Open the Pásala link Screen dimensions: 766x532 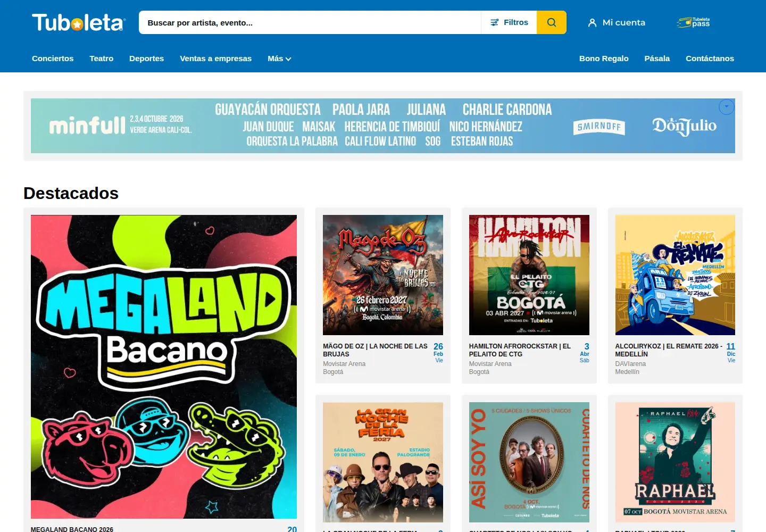point(657,59)
